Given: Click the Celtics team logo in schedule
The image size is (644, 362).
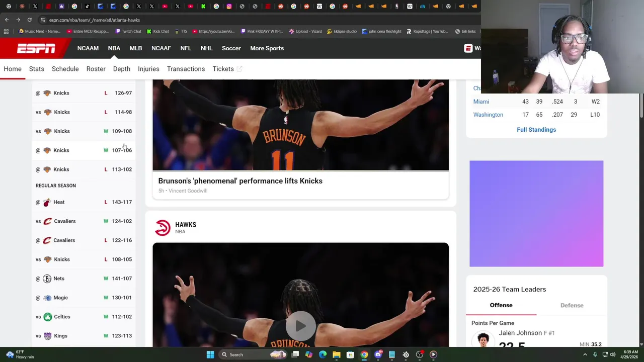Looking at the screenshot, I should click(x=47, y=317).
